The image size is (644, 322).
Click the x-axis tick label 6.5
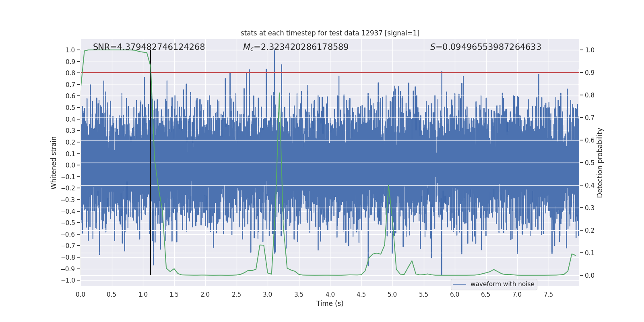[x=486, y=294]
